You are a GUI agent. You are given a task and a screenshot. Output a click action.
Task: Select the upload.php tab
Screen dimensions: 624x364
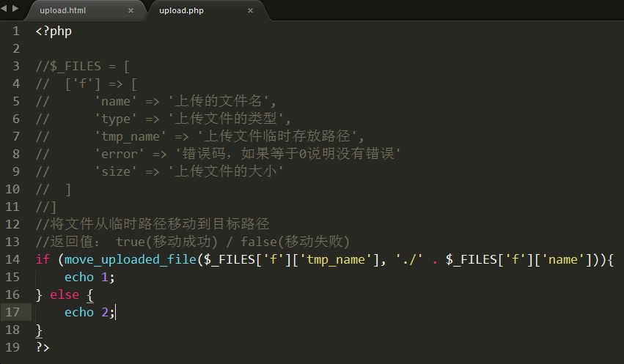(x=181, y=11)
